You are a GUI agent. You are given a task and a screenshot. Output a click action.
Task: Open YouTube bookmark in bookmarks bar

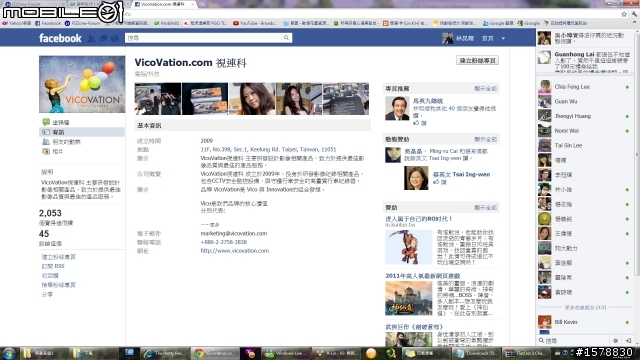point(255,23)
